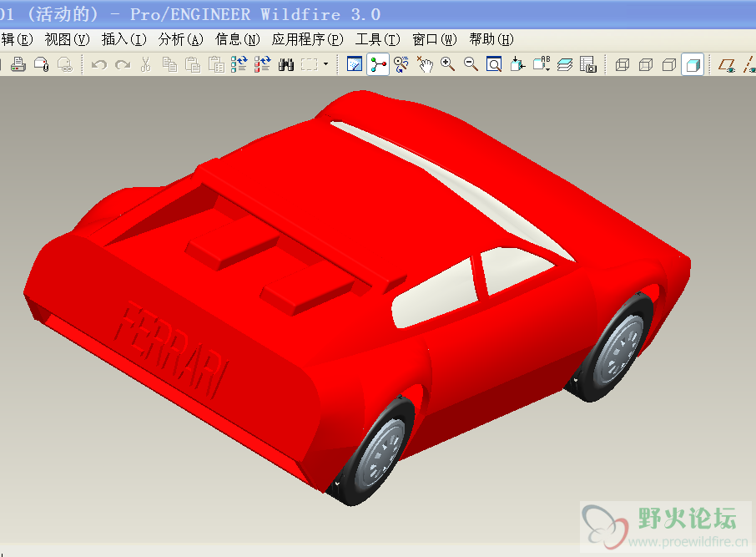Open the 窗口(W) menu

pos(435,39)
